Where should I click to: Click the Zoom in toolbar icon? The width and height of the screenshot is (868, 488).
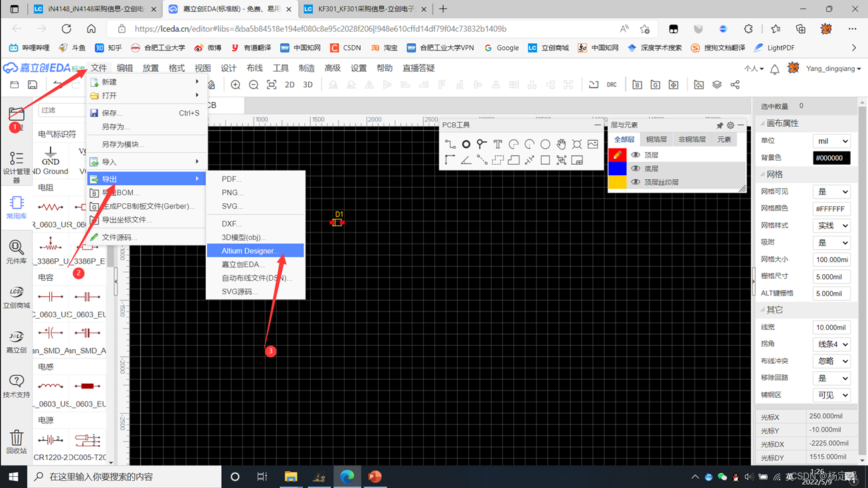[x=236, y=85]
